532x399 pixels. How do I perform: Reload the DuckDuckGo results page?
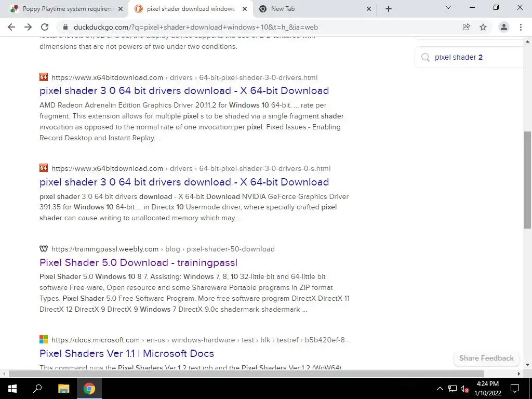pos(45,27)
